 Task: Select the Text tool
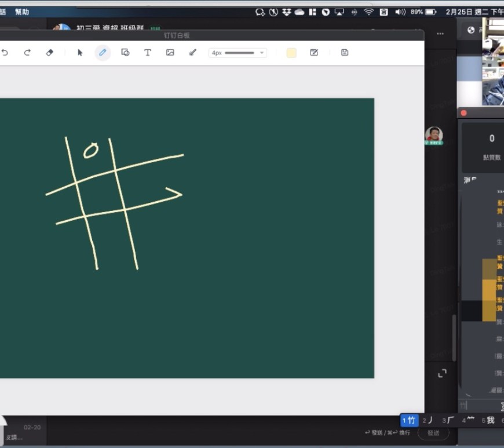click(x=148, y=53)
